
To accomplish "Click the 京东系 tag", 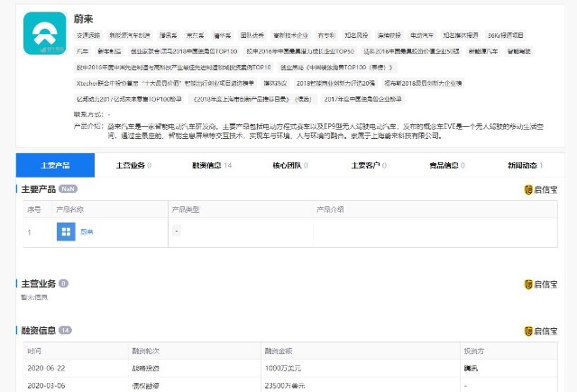I will click(x=195, y=35).
